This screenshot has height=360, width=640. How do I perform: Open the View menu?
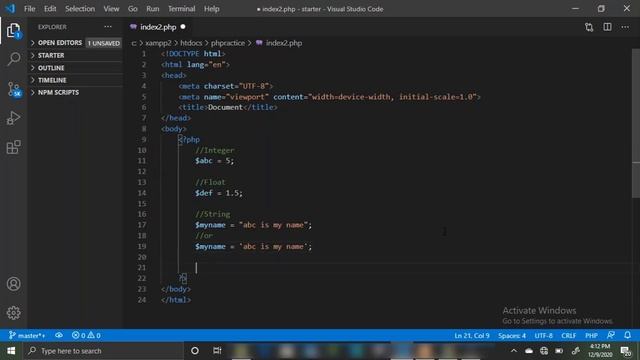[x=111, y=9]
